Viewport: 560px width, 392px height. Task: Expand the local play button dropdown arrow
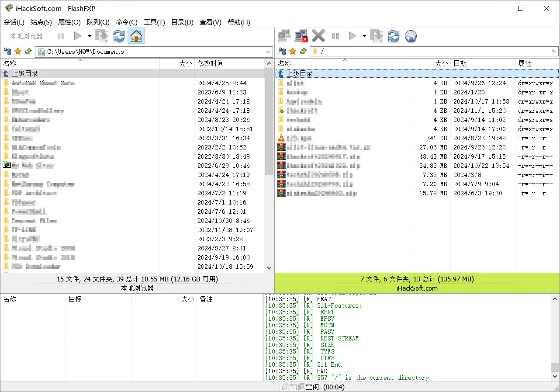90,36
